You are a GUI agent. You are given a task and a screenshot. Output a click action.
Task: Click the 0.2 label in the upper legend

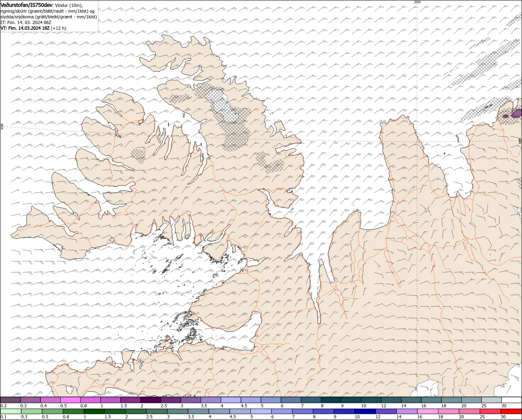3,406
